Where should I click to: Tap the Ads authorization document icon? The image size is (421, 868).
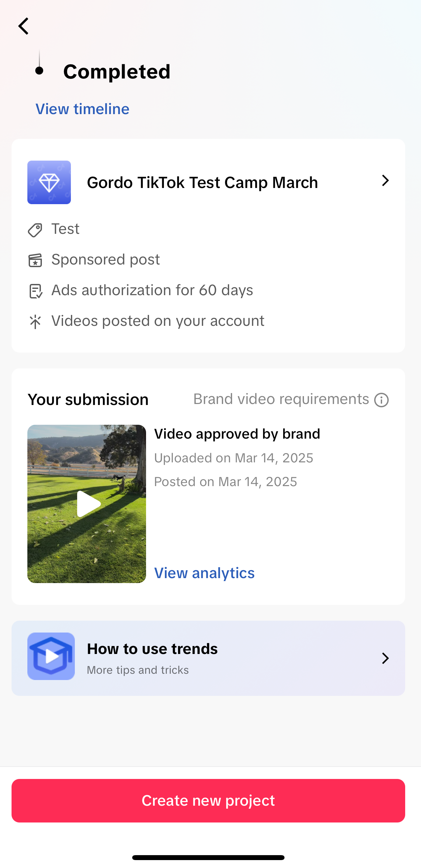tap(35, 291)
